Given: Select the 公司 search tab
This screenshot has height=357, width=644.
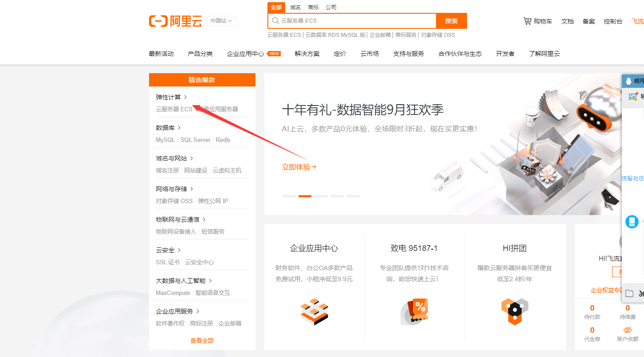Looking at the screenshot, I should pyautogui.click(x=331, y=8).
